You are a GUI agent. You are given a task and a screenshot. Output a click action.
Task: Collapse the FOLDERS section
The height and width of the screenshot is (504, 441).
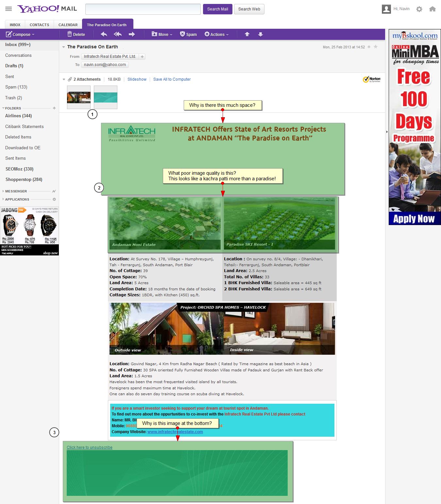(x=3, y=108)
